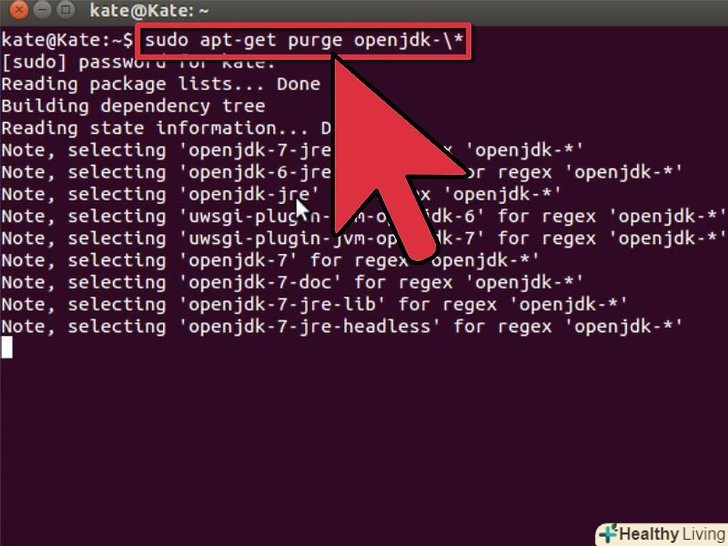Click the kate@Kate: ~ title bar text
This screenshot has height=546, width=728.
pos(149,10)
